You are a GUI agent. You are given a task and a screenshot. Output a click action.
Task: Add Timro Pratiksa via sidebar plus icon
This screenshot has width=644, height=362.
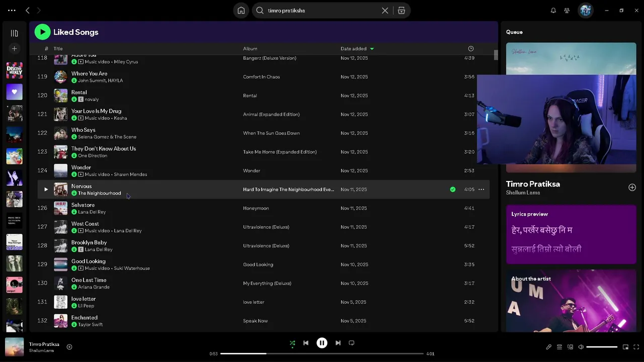pyautogui.click(x=632, y=188)
